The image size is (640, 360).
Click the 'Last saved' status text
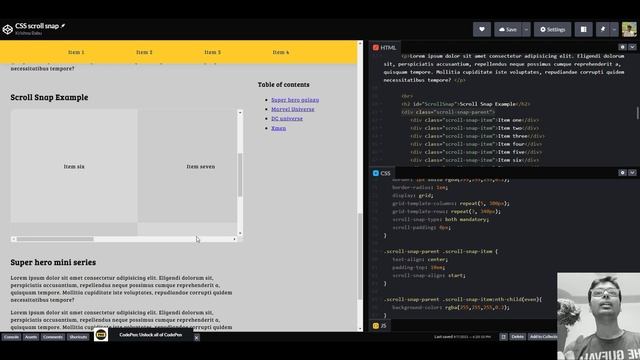click(462, 337)
